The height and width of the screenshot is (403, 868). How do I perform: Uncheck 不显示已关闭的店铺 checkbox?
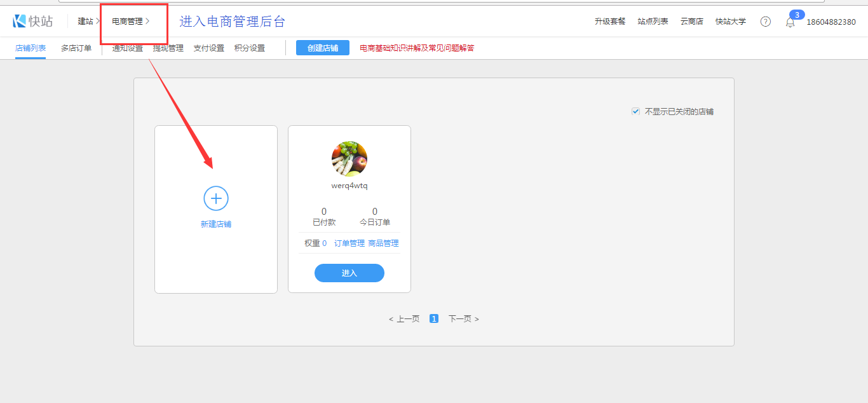click(x=635, y=111)
